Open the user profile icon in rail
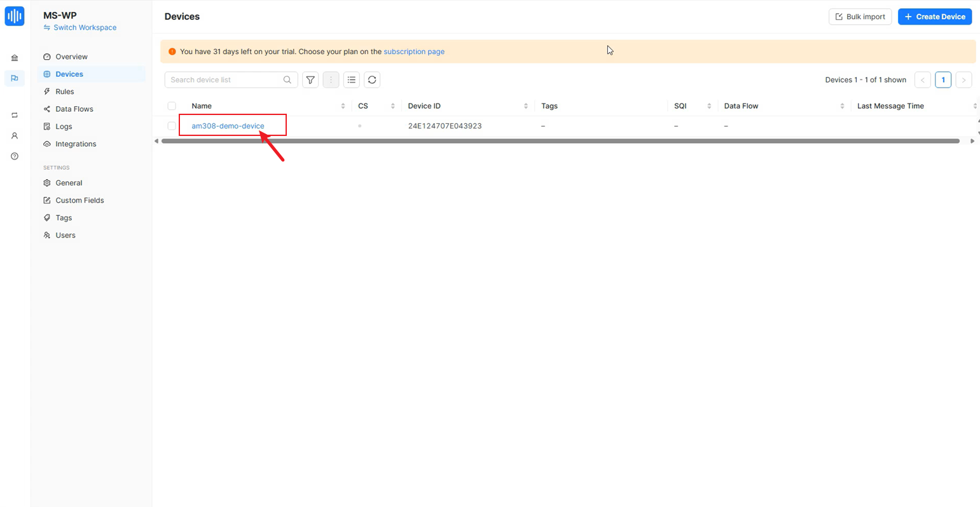Viewport: 980px width, 507px height. [x=15, y=135]
